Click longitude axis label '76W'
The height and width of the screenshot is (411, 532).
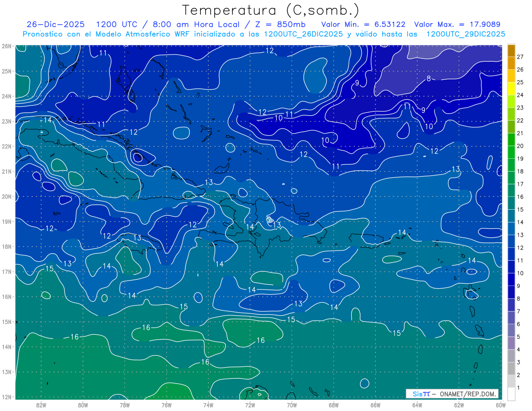(167, 405)
